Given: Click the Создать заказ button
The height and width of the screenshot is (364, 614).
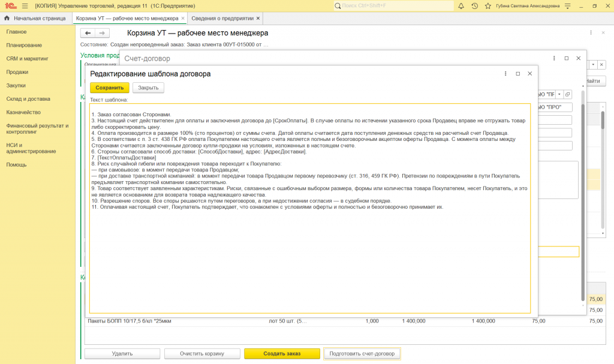Looking at the screenshot, I should coord(282,353).
